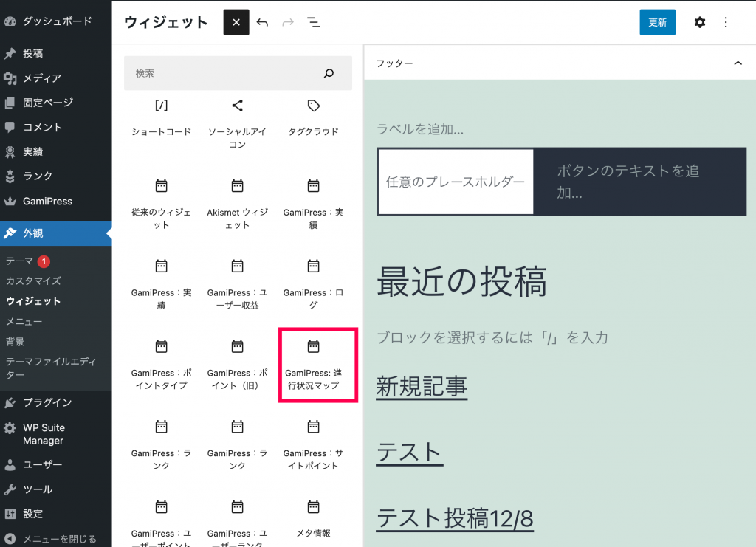
Task: Go to 背景 submenu item
Action: [15, 342]
